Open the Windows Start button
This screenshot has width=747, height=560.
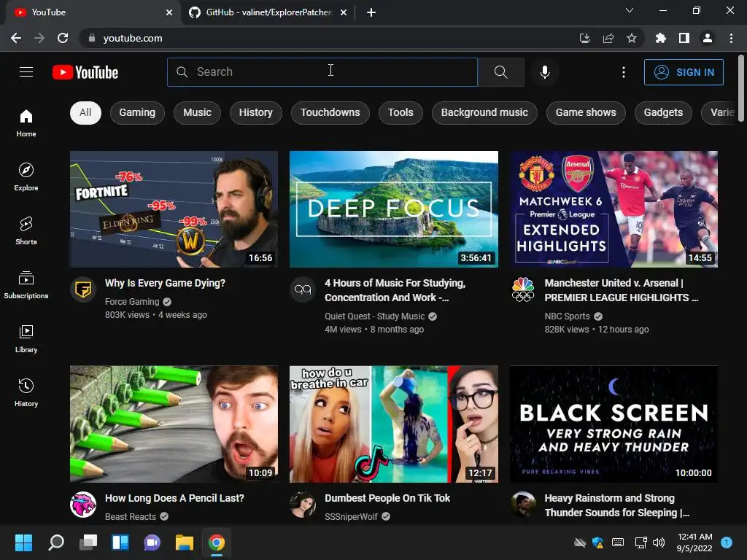(x=23, y=542)
